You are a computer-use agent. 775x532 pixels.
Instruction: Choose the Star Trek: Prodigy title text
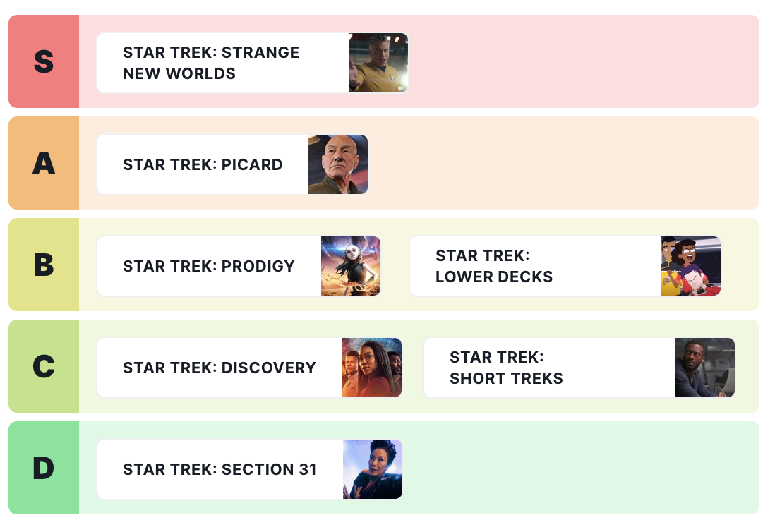click(209, 266)
